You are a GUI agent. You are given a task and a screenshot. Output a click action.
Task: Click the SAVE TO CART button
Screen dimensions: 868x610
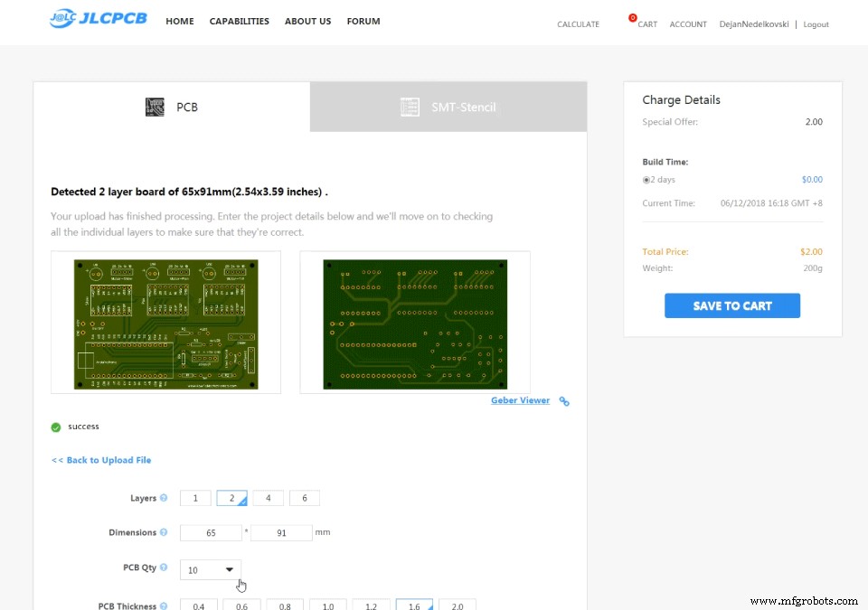pyautogui.click(x=731, y=305)
